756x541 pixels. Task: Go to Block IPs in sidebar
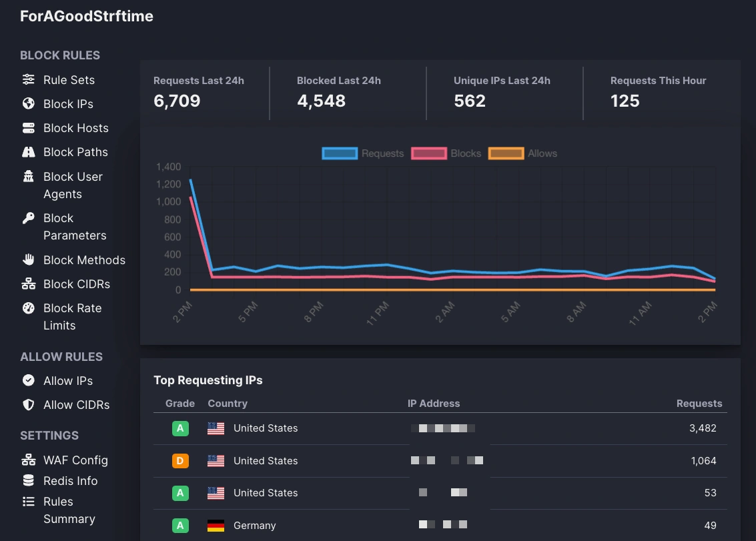point(68,103)
